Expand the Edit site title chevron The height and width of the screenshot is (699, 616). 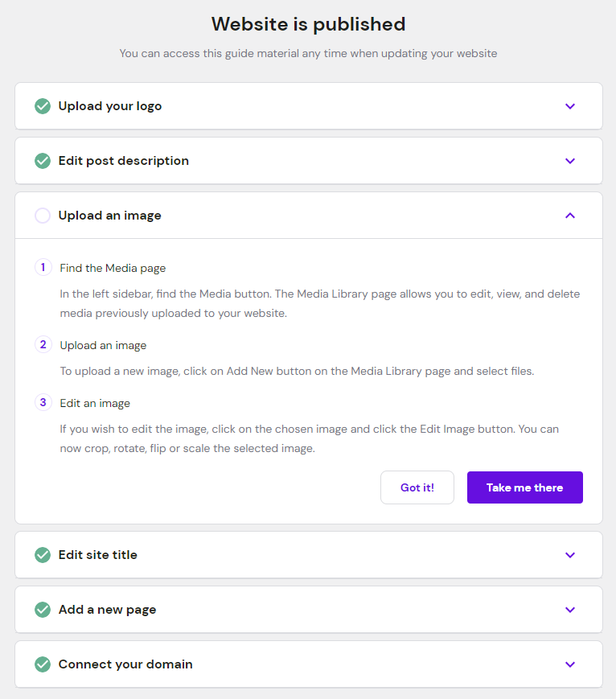[x=570, y=555]
